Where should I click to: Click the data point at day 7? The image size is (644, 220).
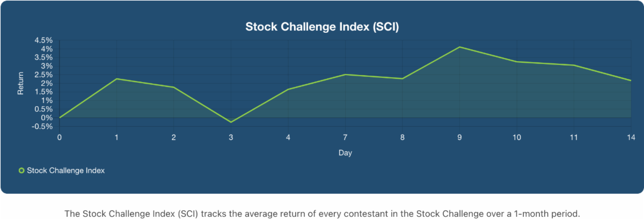pyautogui.click(x=345, y=75)
